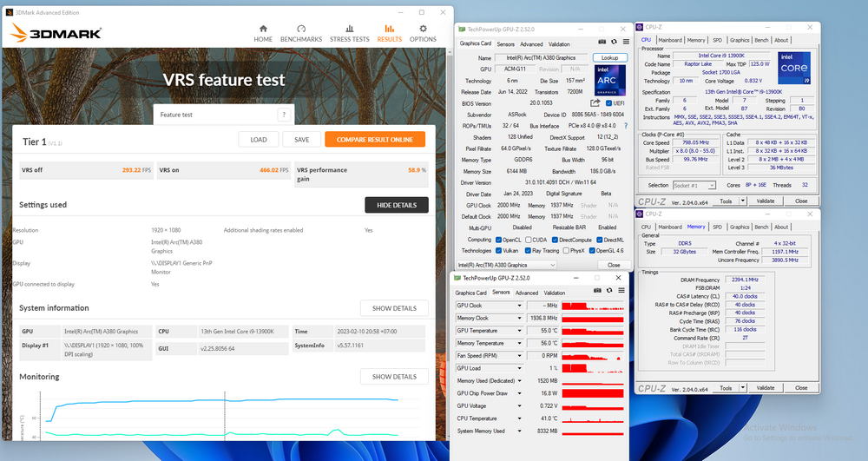Open the 3DMark Options gear
Image resolution: width=868 pixels, height=461 pixels.
click(423, 32)
